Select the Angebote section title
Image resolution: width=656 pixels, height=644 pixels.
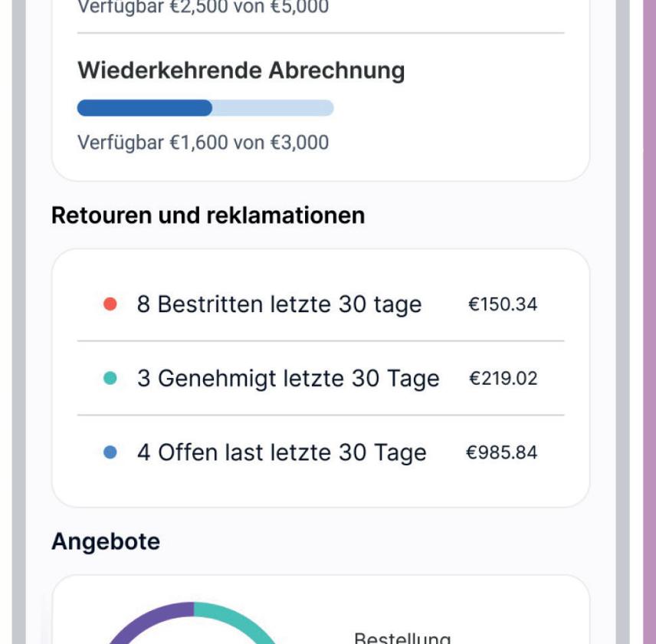click(106, 542)
